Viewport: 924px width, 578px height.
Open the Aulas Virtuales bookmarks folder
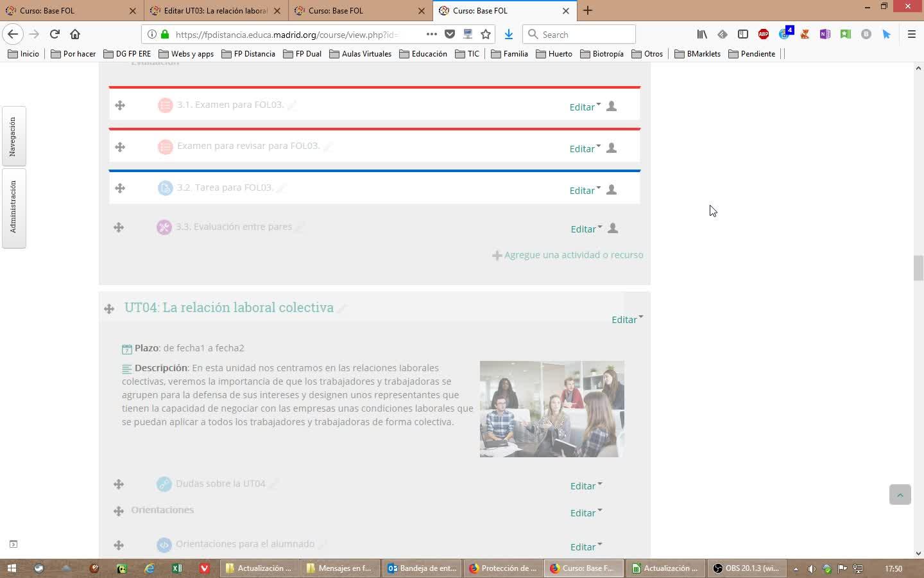tap(360, 53)
